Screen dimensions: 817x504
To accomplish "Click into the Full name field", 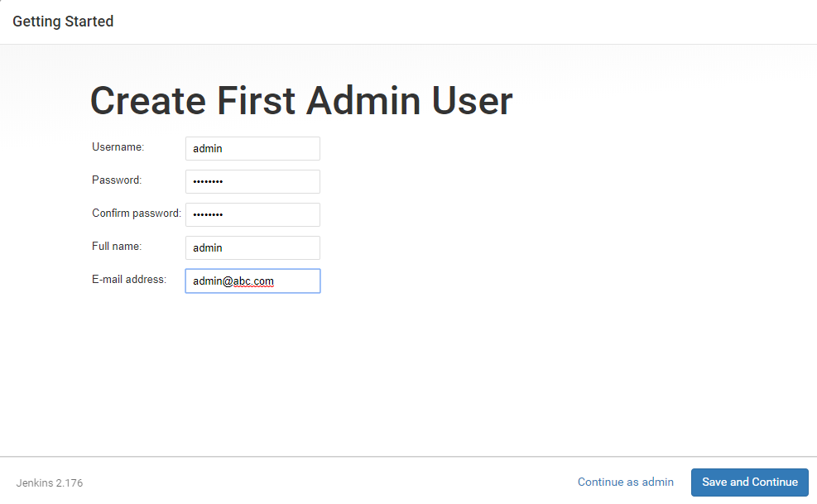I will click(252, 248).
